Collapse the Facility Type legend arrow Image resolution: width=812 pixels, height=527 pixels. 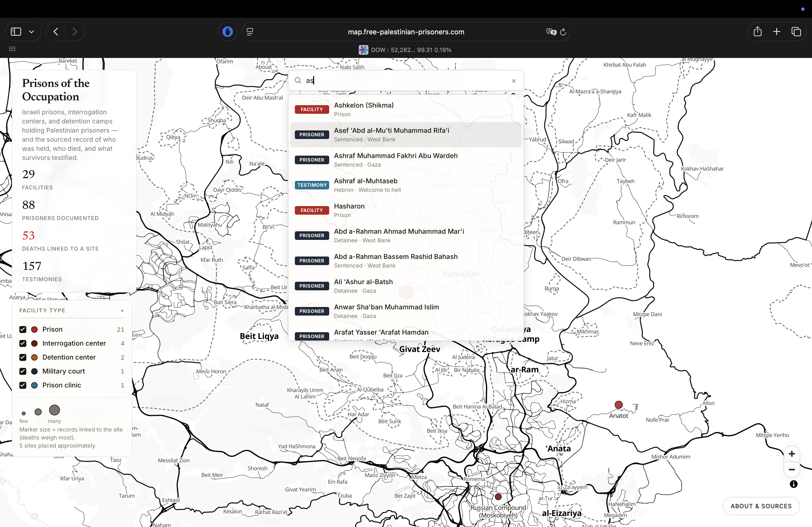click(122, 311)
